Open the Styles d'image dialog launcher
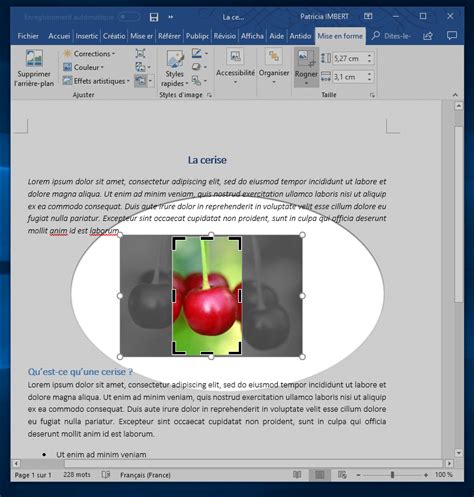474x497 pixels. 209,95
